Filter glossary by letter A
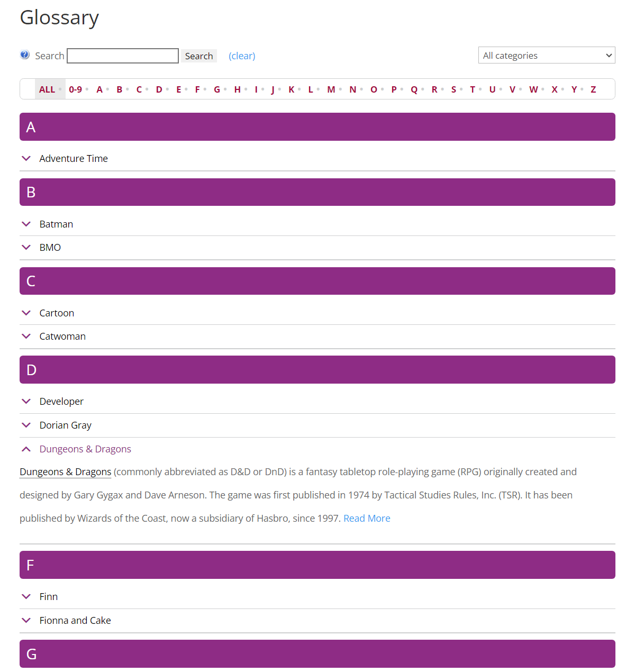This screenshot has width=635, height=672. coord(99,89)
